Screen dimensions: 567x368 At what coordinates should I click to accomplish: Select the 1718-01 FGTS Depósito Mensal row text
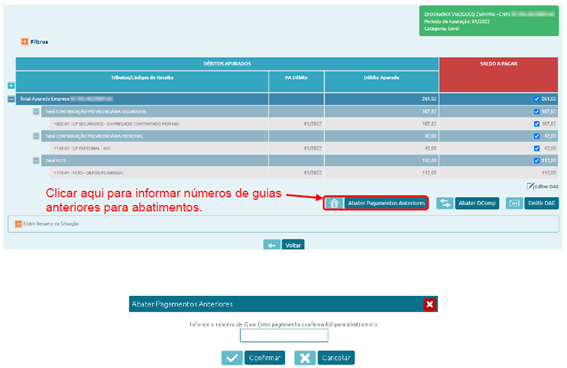pos(89,173)
